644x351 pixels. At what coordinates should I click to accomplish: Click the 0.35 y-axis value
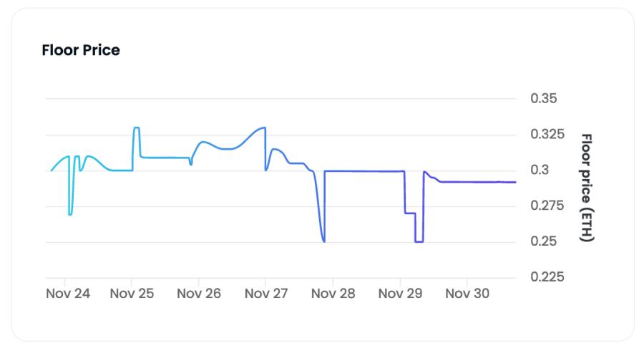point(544,98)
